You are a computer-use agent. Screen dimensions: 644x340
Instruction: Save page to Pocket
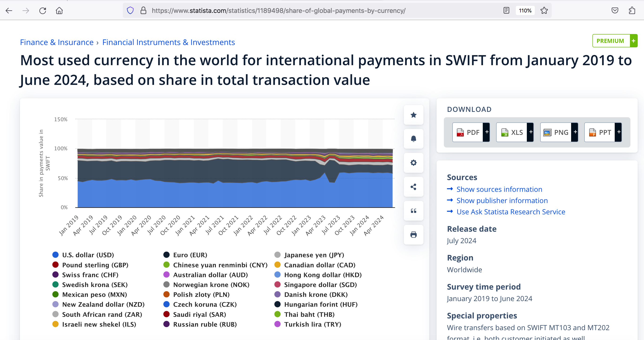tap(615, 11)
